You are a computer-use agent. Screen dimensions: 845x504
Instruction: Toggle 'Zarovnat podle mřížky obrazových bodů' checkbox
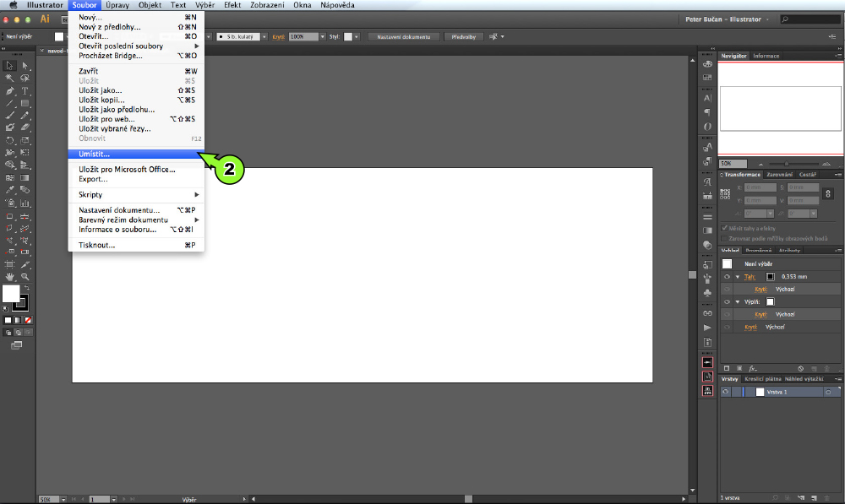(x=724, y=239)
